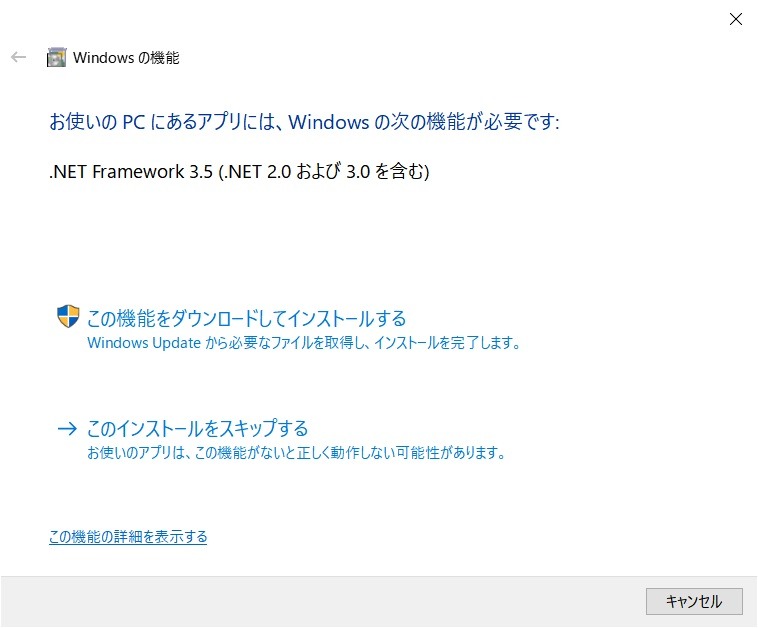The image size is (758, 628).
Task: Close the dialog with the X button
Action: click(x=736, y=19)
